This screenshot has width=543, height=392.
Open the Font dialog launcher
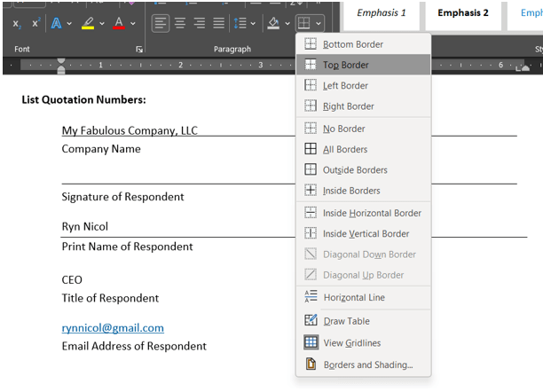point(139,50)
